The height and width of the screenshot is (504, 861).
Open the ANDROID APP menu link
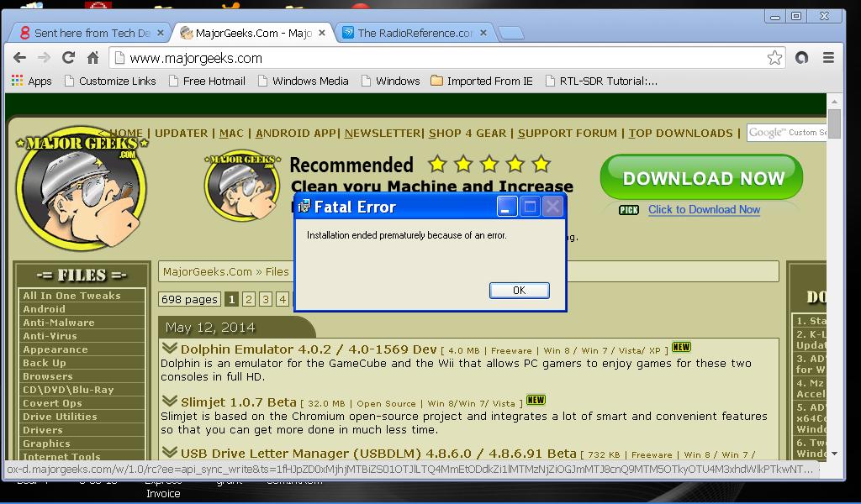[x=296, y=134]
